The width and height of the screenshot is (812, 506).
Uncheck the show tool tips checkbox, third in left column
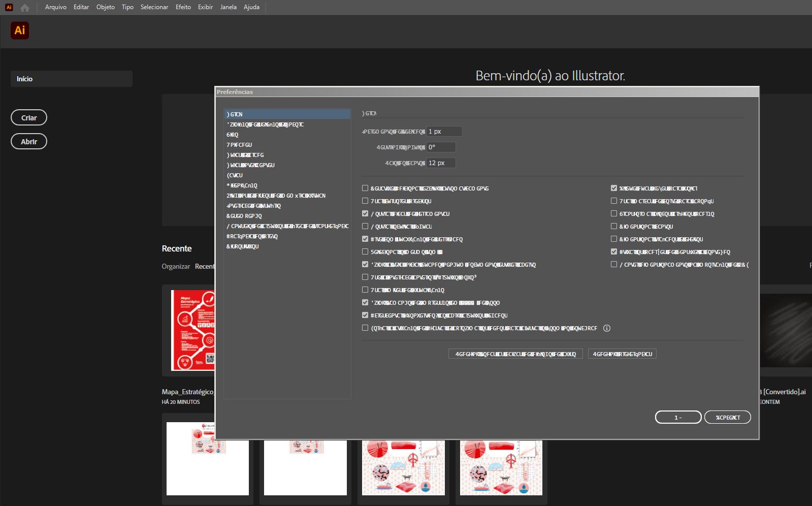pyautogui.click(x=365, y=214)
